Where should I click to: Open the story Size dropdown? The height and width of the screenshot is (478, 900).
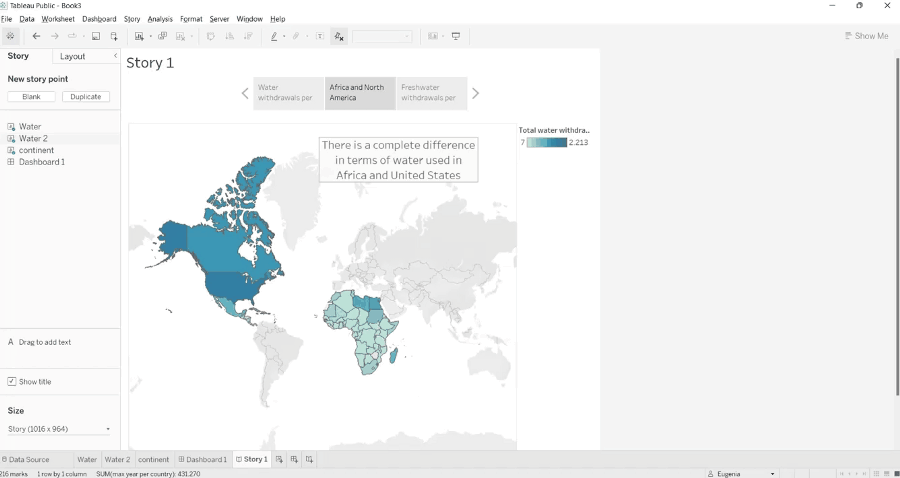point(59,429)
